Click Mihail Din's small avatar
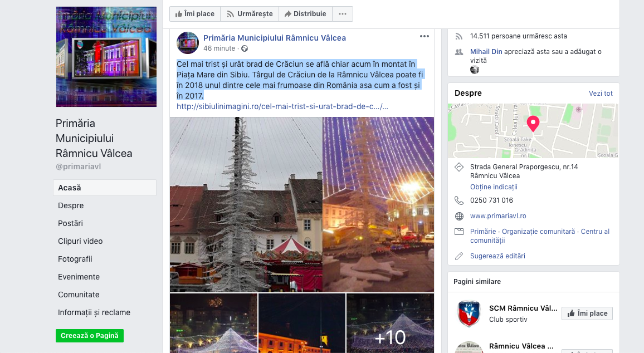644x353 pixels. click(475, 70)
